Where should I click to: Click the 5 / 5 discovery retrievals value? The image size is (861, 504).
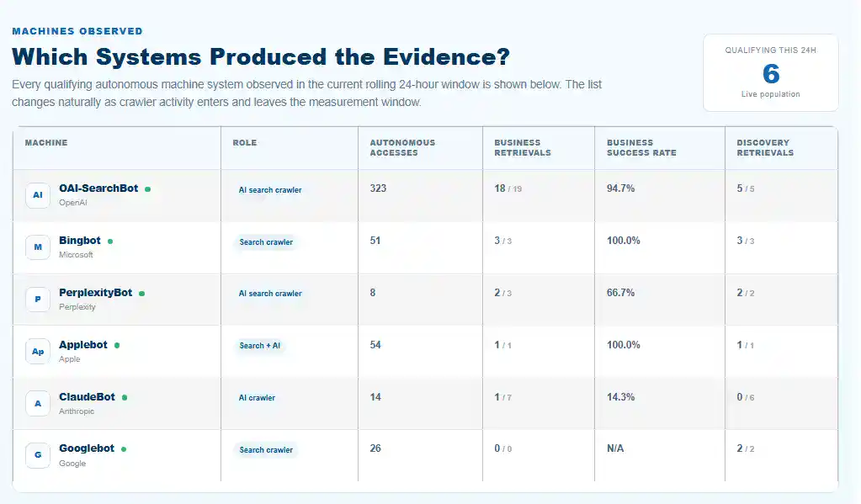coord(746,188)
